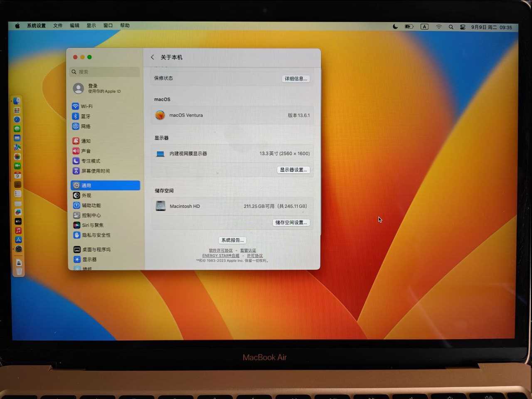Image resolution: width=532 pixels, height=399 pixels.
Task: Click the 系统报告… button
Action: [x=232, y=240]
